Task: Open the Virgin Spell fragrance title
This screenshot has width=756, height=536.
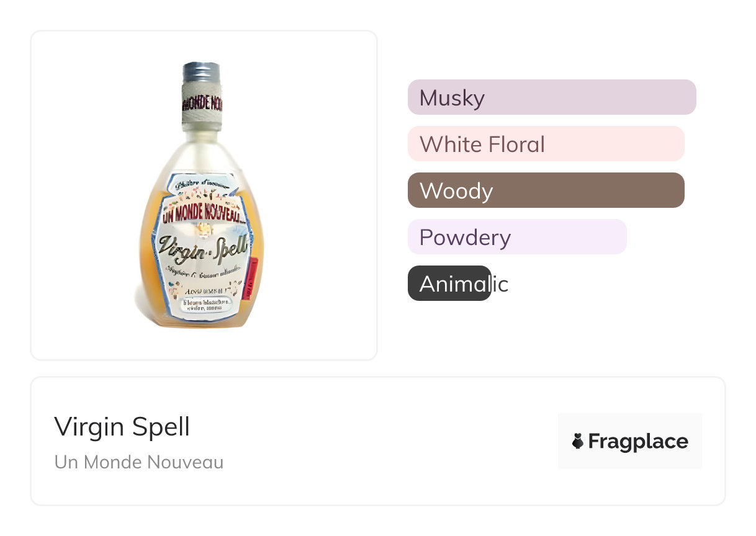Action: (x=122, y=427)
